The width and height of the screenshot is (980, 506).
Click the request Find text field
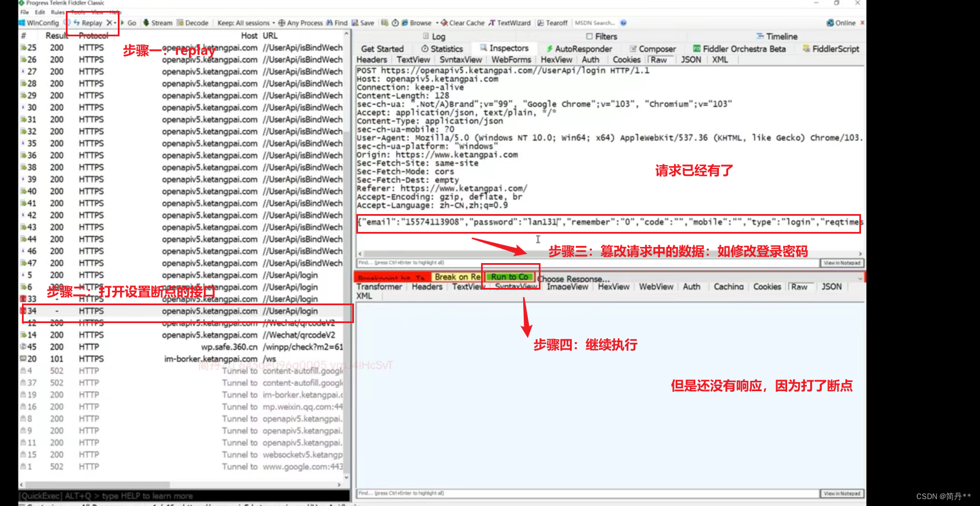point(588,263)
